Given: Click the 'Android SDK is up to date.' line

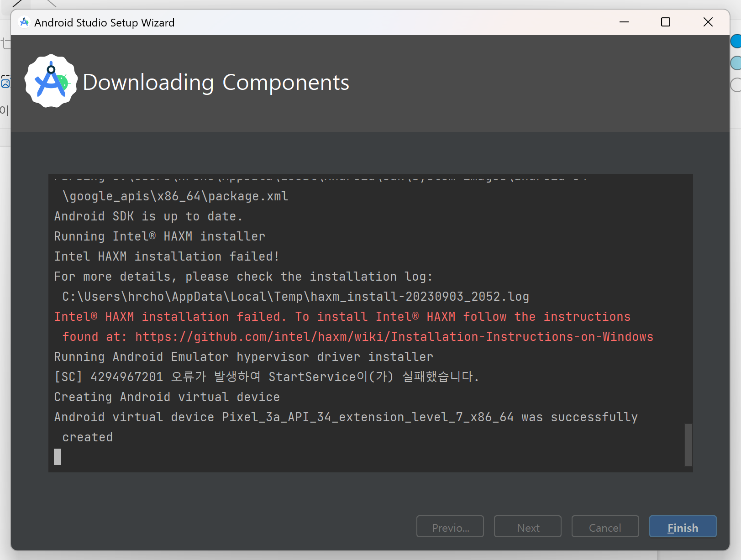Looking at the screenshot, I should [x=148, y=216].
